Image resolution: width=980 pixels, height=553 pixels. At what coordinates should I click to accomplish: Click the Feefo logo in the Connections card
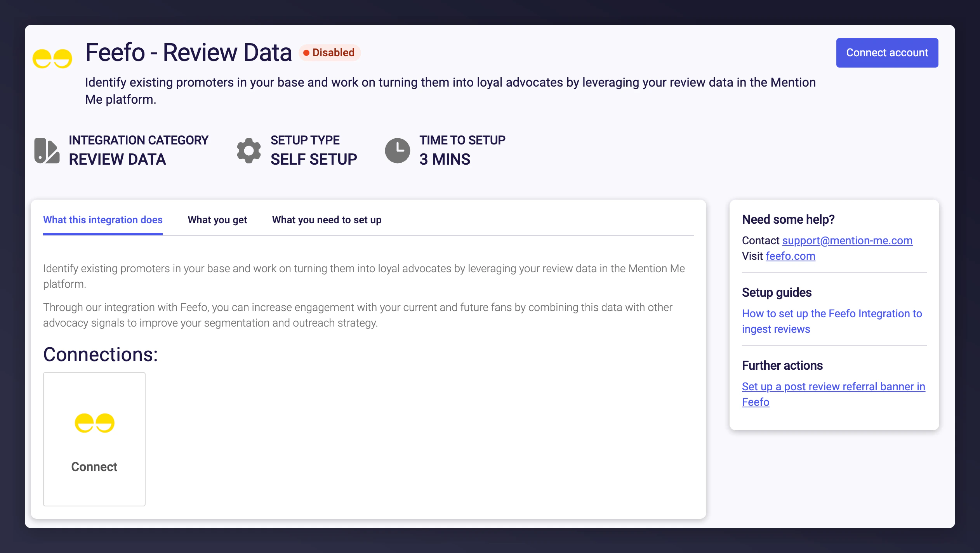click(x=94, y=423)
